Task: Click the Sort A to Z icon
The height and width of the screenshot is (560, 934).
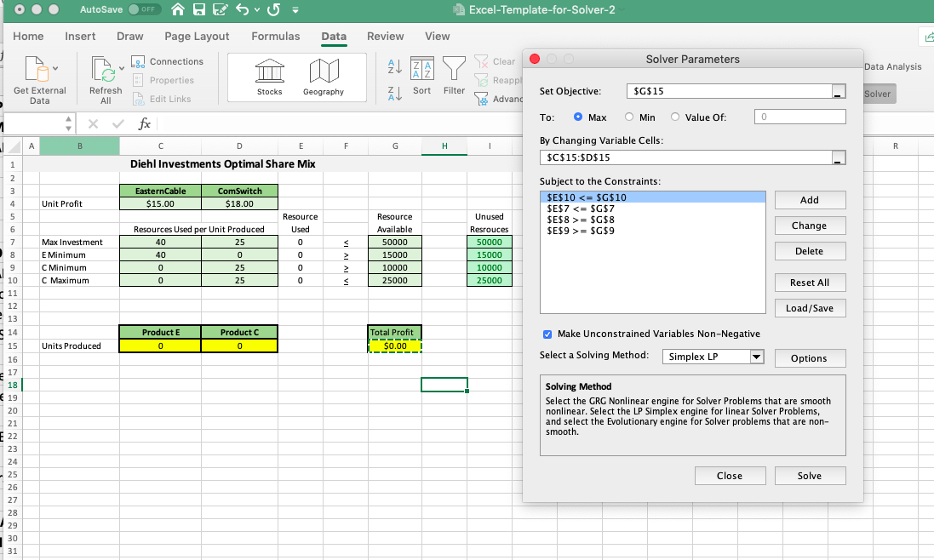Action: coord(394,66)
